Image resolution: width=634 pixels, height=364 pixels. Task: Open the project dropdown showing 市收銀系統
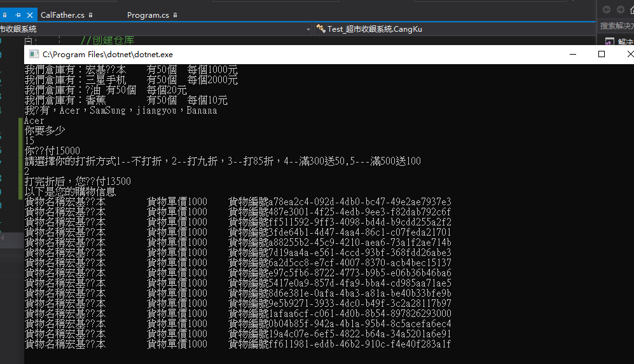tap(156, 29)
